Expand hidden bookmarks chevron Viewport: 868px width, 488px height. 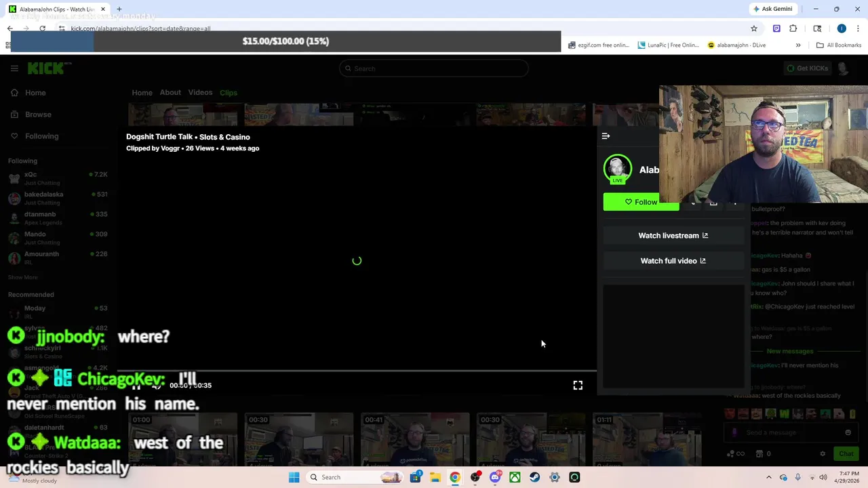(x=798, y=45)
